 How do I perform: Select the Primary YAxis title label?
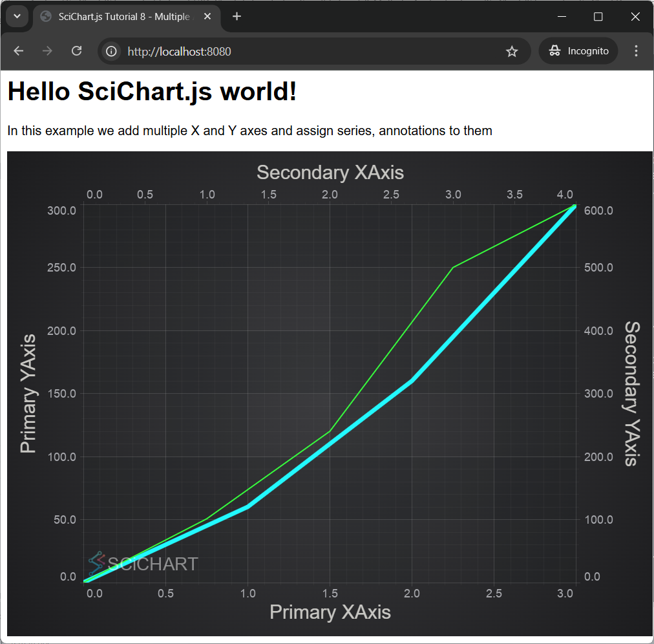[x=28, y=393]
